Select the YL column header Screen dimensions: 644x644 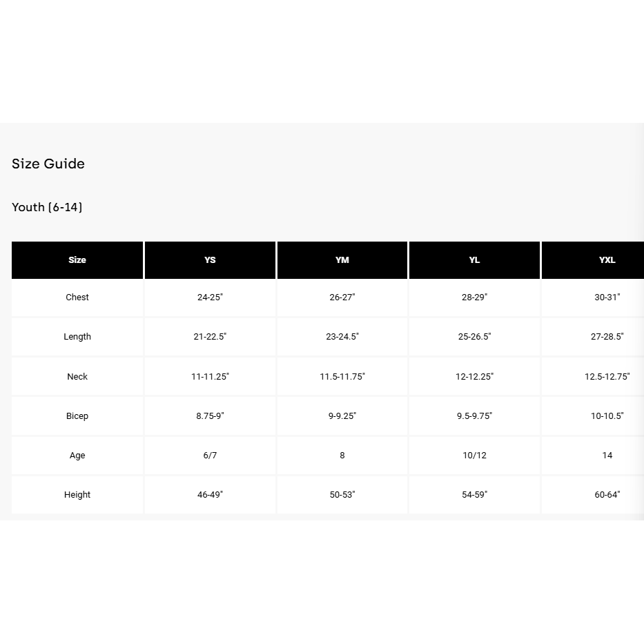pyautogui.click(x=474, y=260)
